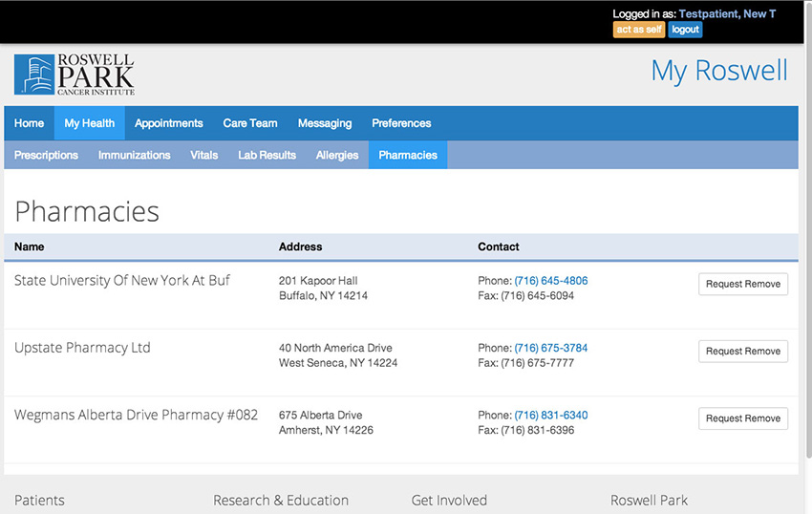The height and width of the screenshot is (514, 812).
Task: Click the fax number (716) 831-6396
Action: click(538, 430)
